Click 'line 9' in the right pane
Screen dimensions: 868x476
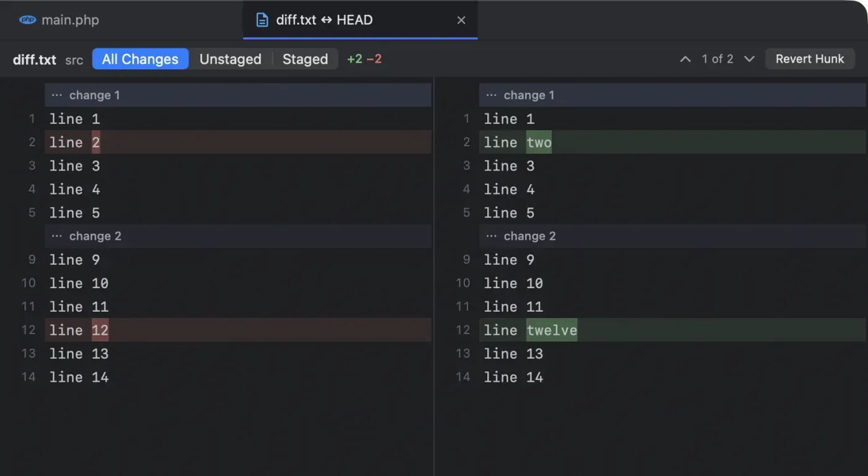click(x=509, y=260)
